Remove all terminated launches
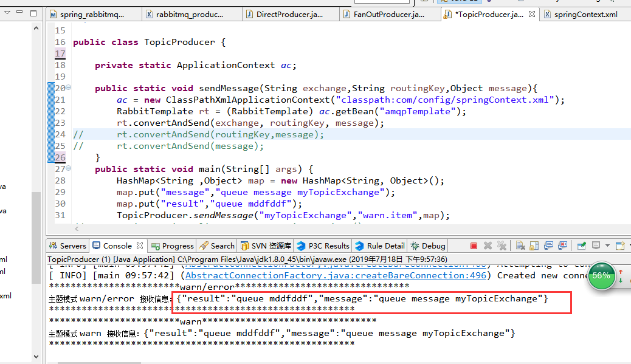 point(502,246)
